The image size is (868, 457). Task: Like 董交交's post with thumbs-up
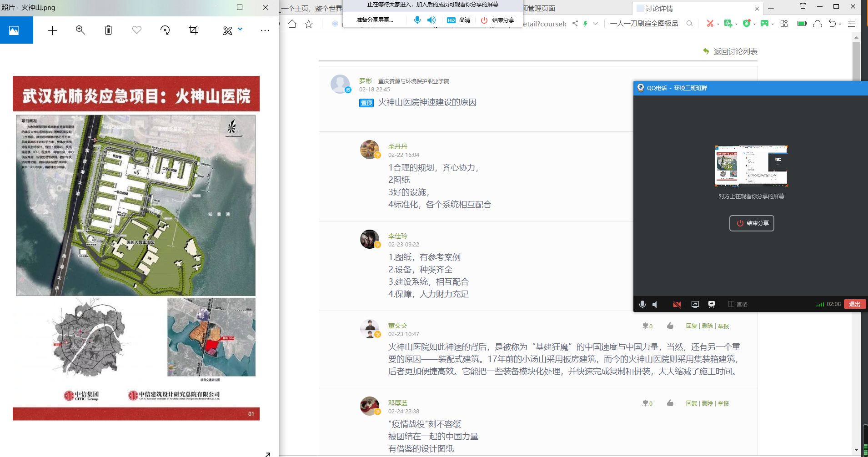pyautogui.click(x=670, y=326)
